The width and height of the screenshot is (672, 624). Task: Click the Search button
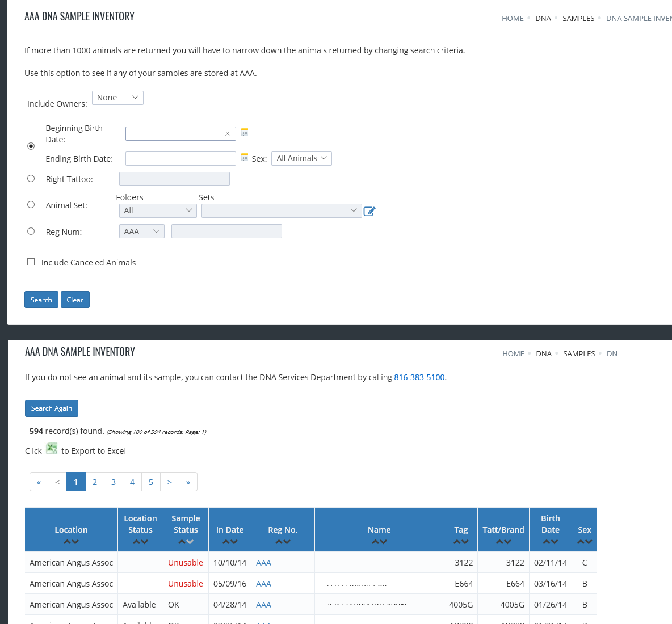click(41, 300)
